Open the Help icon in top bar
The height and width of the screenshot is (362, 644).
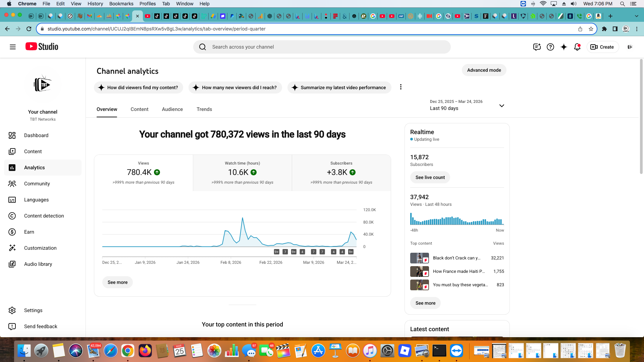click(x=550, y=47)
